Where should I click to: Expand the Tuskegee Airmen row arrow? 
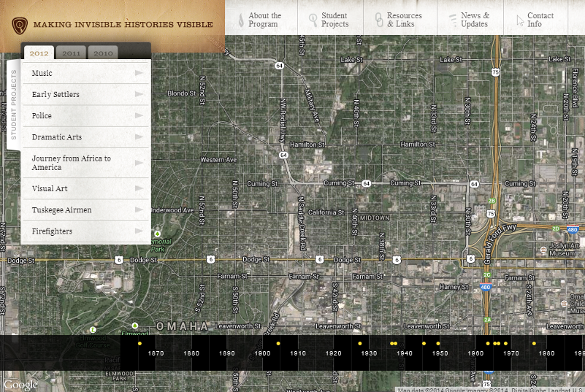coord(139,210)
